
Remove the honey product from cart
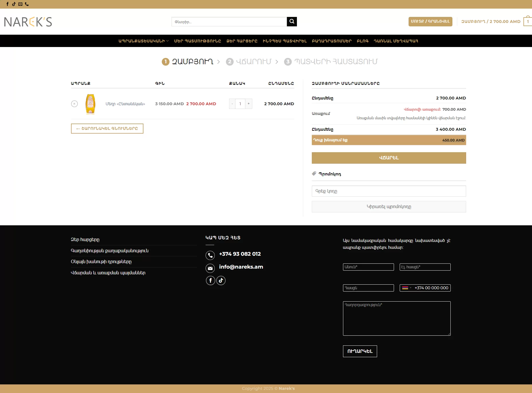(74, 104)
